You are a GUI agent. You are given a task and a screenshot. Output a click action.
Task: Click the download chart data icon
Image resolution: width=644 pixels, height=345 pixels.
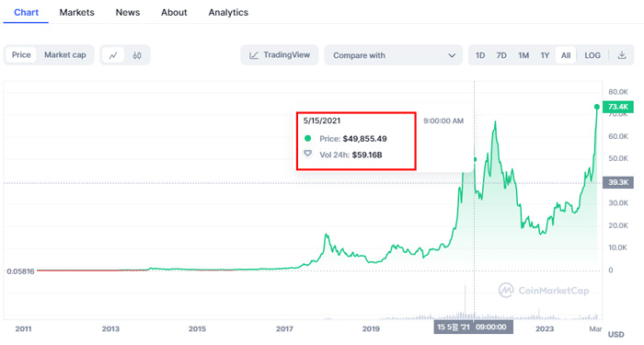[622, 55]
